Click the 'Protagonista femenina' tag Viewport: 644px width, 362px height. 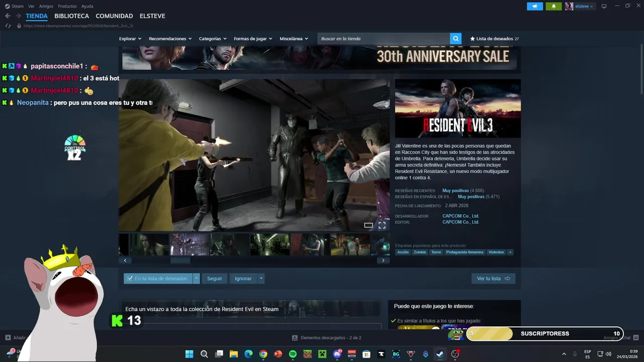tap(464, 252)
